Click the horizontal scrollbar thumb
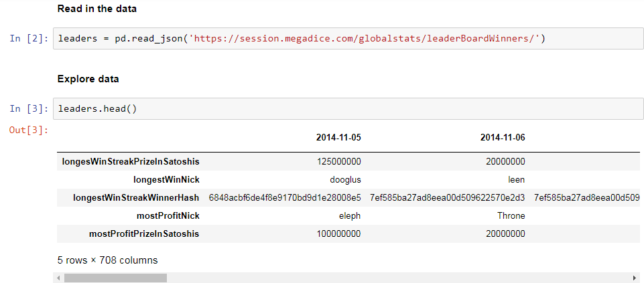 tap(115, 278)
